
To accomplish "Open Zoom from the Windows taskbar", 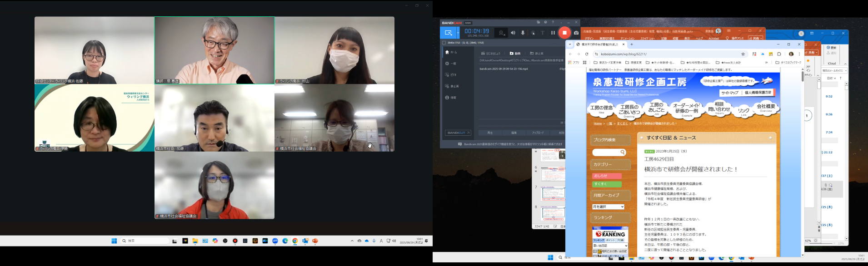I will [275, 241].
